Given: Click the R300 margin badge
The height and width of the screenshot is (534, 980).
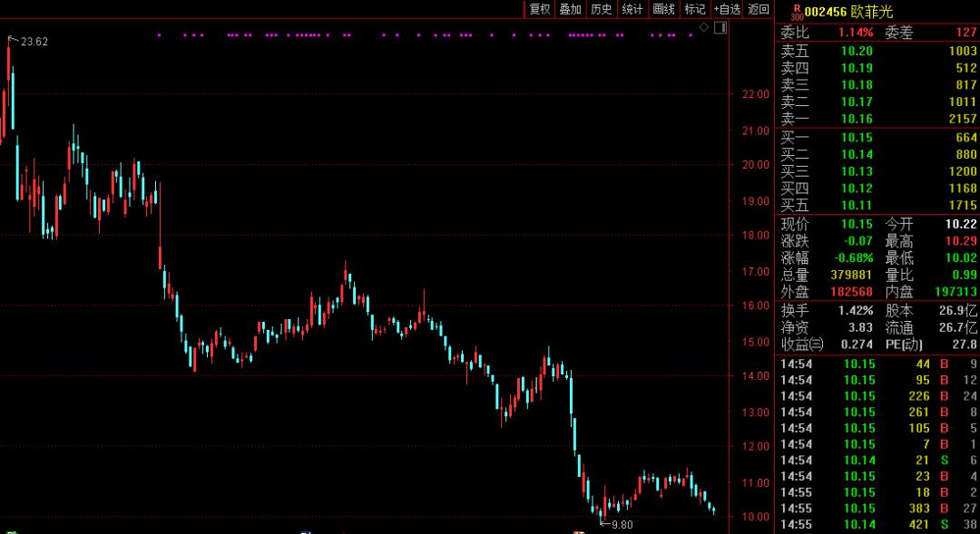Looking at the screenshot, I should coord(797,12).
